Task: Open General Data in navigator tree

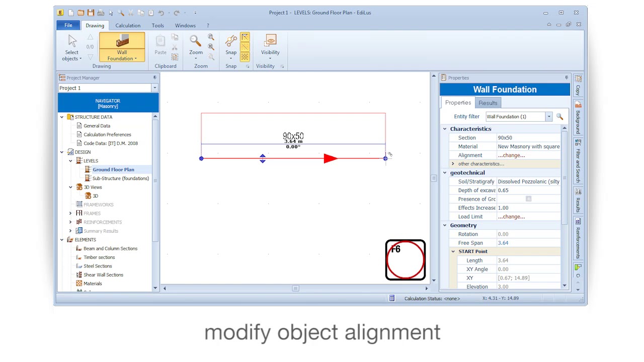Action: tap(97, 126)
